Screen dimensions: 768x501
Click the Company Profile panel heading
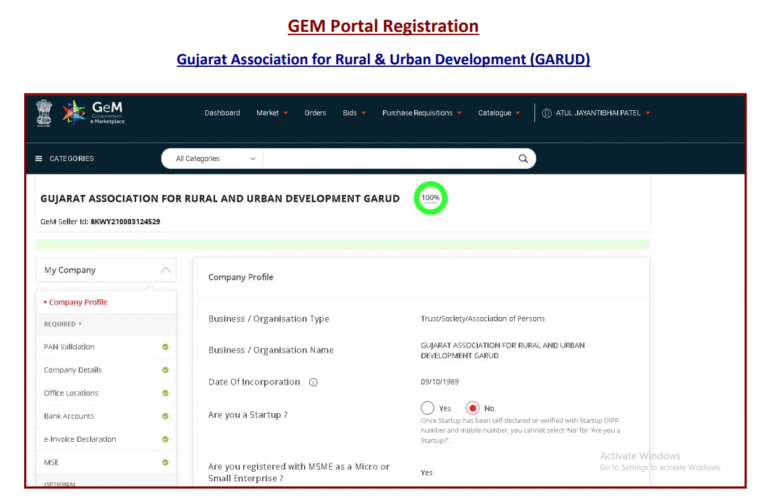click(240, 277)
